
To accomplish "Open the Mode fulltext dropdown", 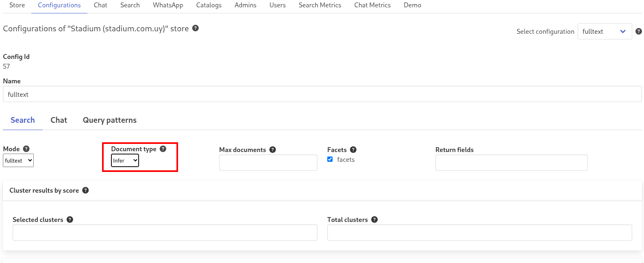I will (x=18, y=161).
